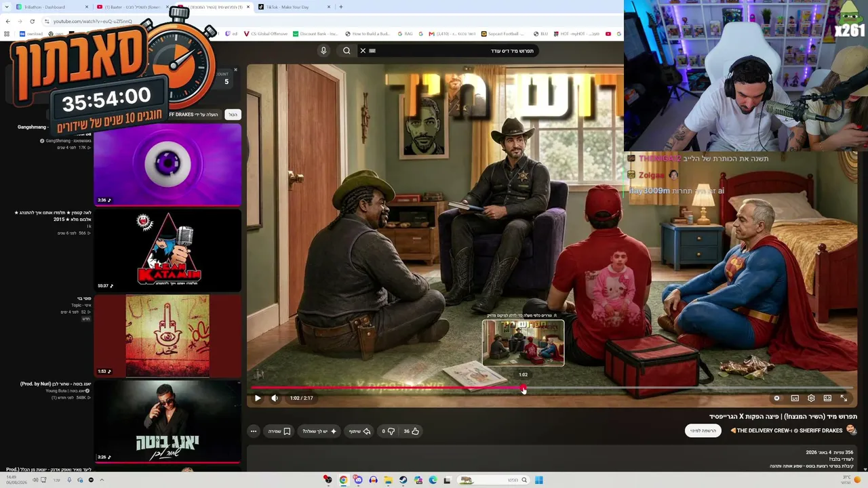
Task: Click the address bar URL
Action: pos(93,21)
